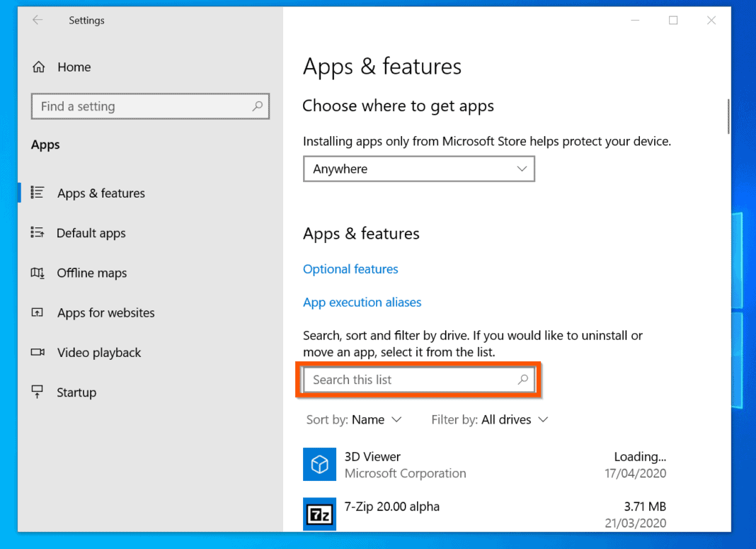Click the Offline maps icon
Screen dimensions: 756x549
(37, 273)
